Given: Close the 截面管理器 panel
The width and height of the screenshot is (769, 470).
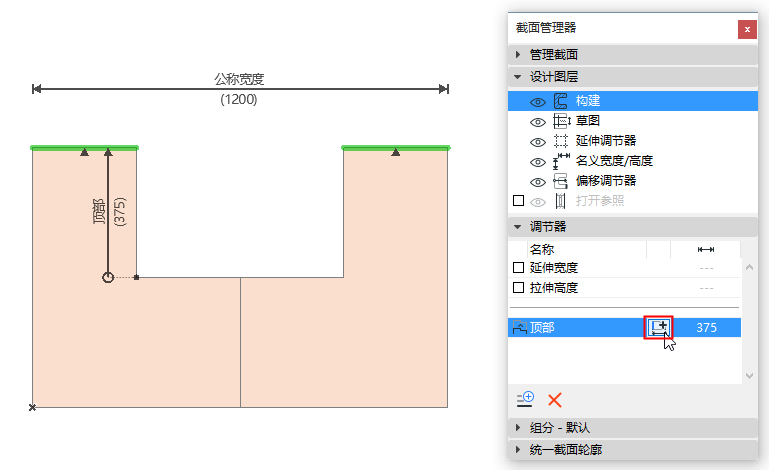Looking at the screenshot, I should pos(747,29).
